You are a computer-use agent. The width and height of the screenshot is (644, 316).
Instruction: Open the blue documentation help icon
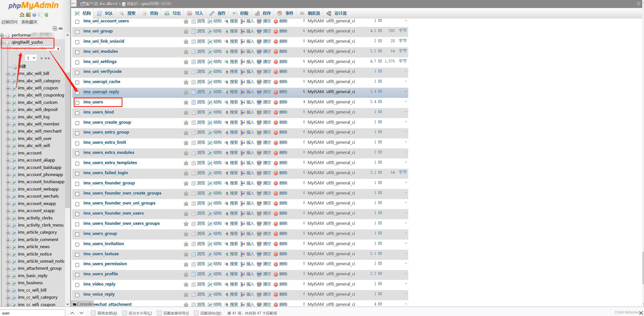click(x=34, y=15)
